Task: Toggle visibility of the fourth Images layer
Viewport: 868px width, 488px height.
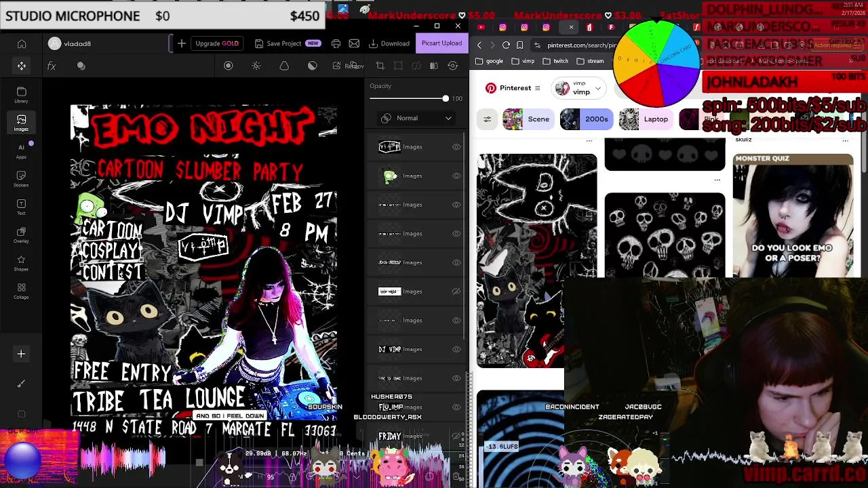Action: [456, 234]
